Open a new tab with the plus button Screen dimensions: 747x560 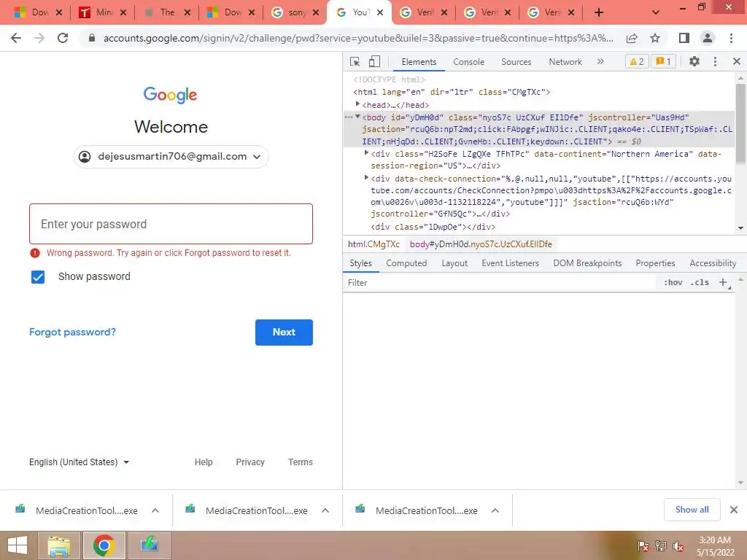tap(599, 12)
